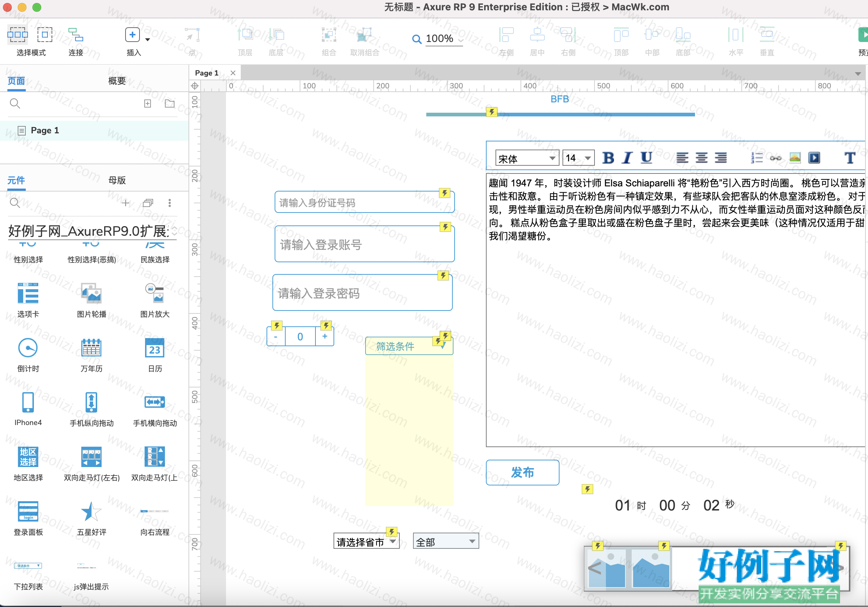Click the 插入 insert plus icon

coord(132,35)
